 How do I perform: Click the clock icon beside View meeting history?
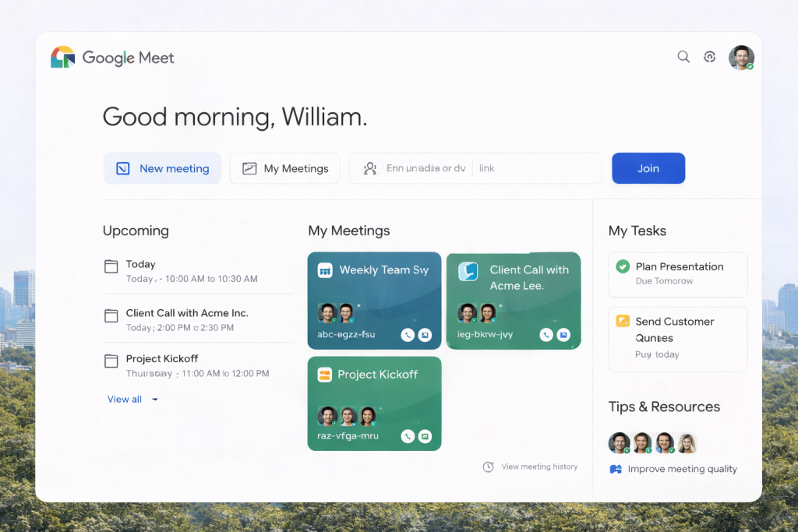[x=489, y=467]
